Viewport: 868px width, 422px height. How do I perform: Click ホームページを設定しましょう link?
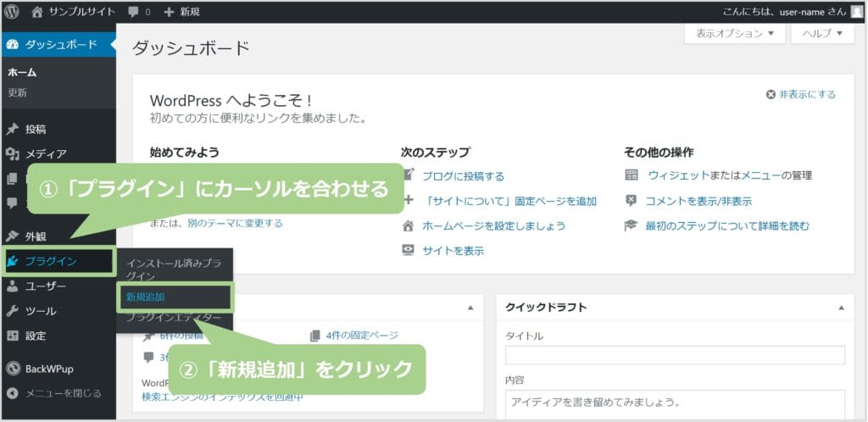pos(494,226)
